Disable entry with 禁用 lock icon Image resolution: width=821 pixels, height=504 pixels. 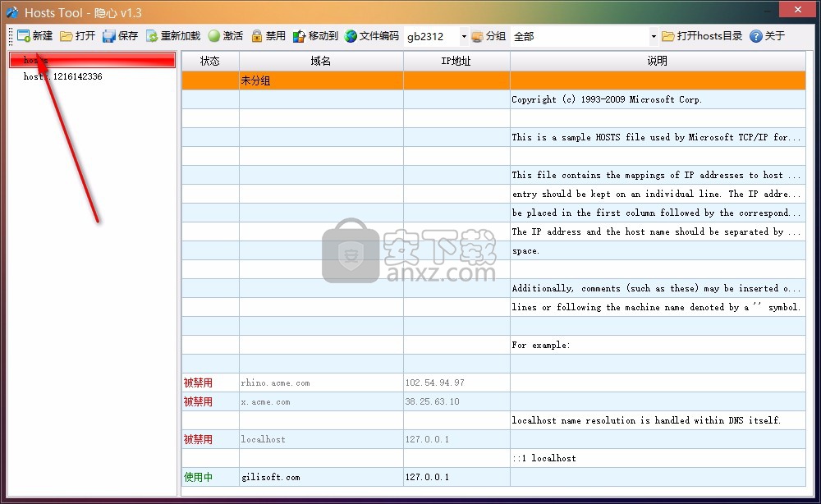point(256,36)
